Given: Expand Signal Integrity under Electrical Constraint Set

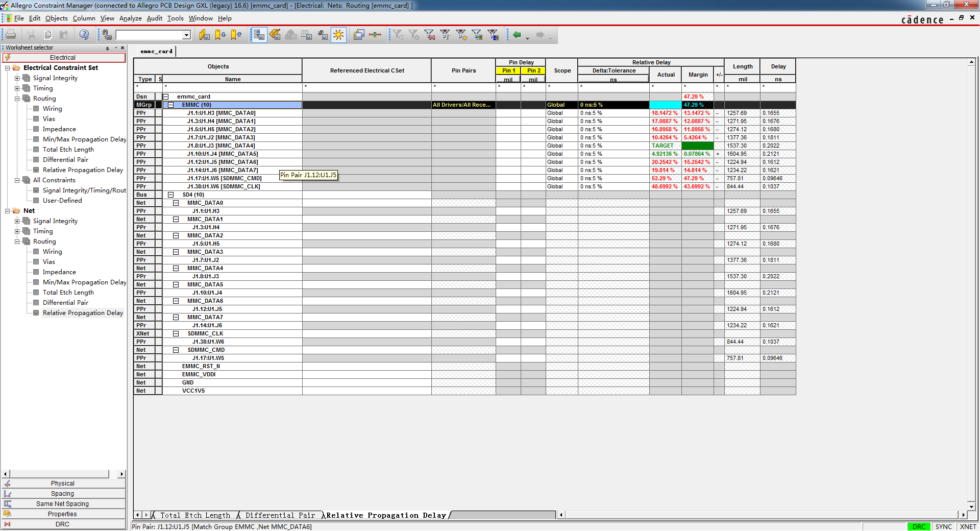Looking at the screenshot, I should pyautogui.click(x=17, y=78).
